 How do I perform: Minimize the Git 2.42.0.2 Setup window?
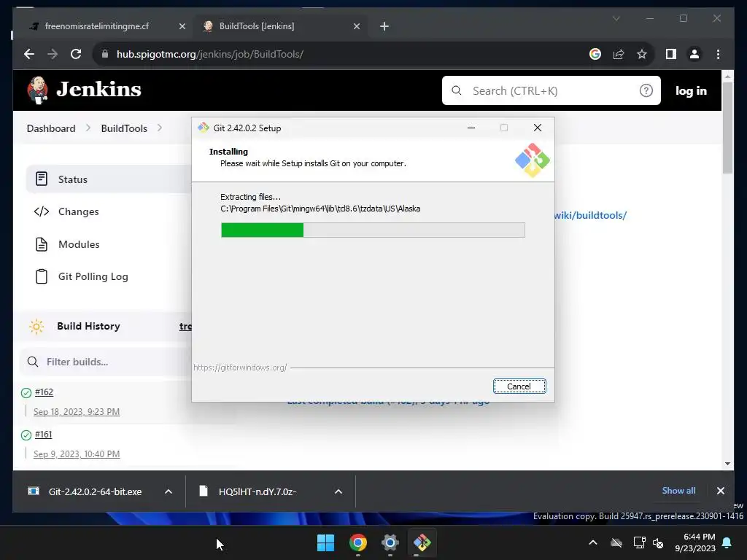pos(471,128)
